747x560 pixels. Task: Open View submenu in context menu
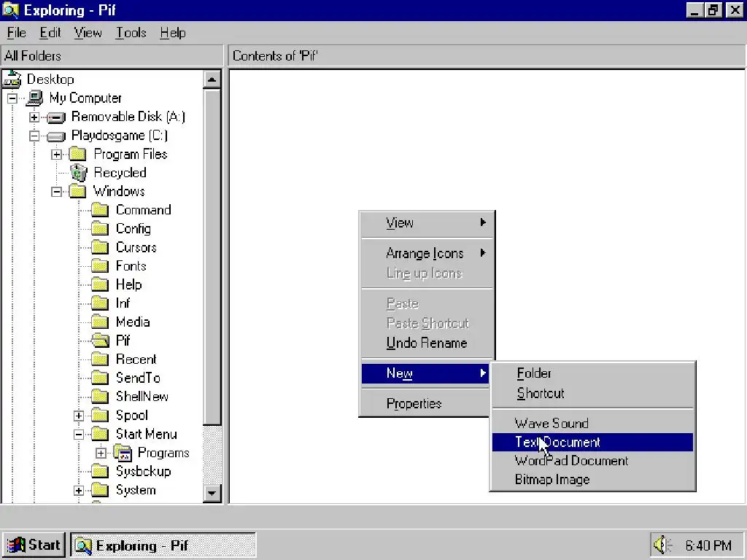427,223
